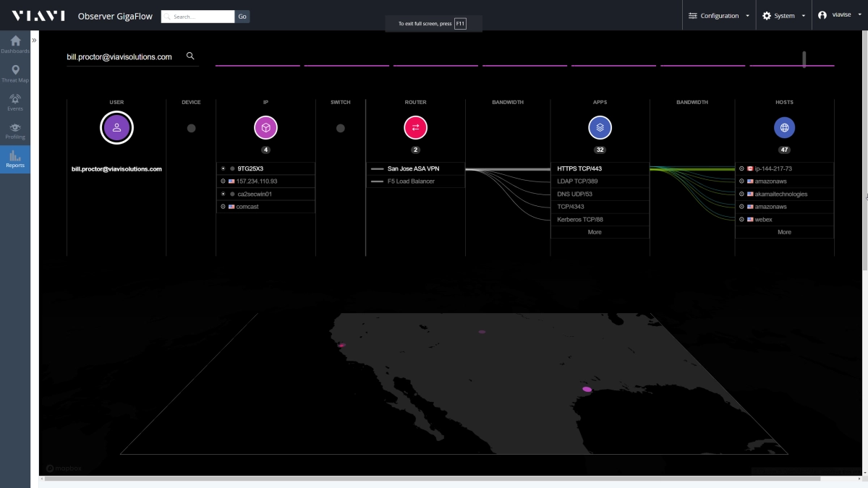Click the pink map marker on west coast
Screen dimensions: 868x488
(341, 345)
